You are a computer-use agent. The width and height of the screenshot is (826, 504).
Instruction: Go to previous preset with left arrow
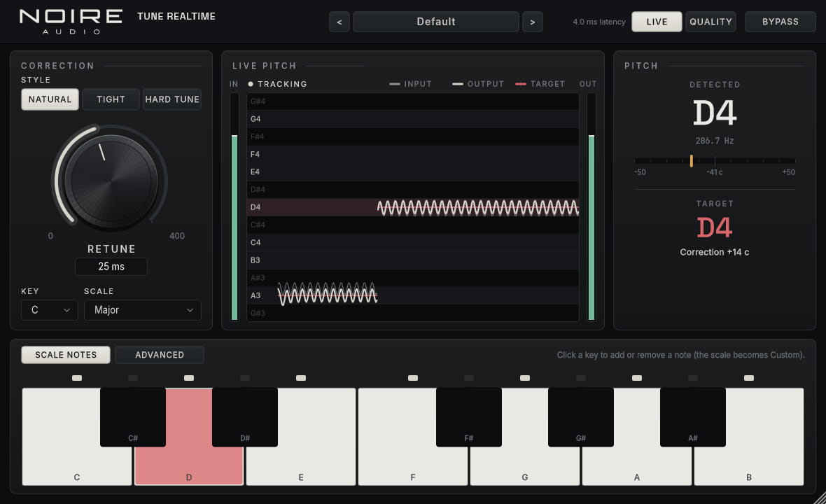[x=339, y=22]
